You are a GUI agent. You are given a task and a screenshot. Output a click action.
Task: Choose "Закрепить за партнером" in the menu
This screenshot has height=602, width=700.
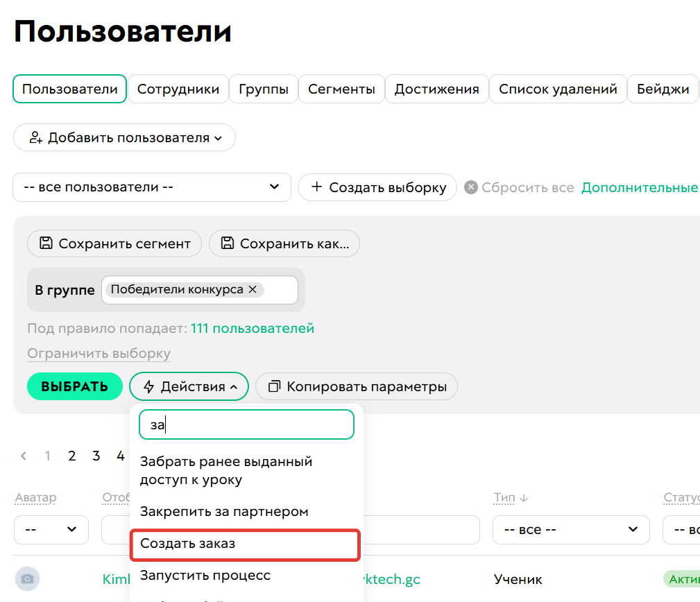(x=215, y=511)
